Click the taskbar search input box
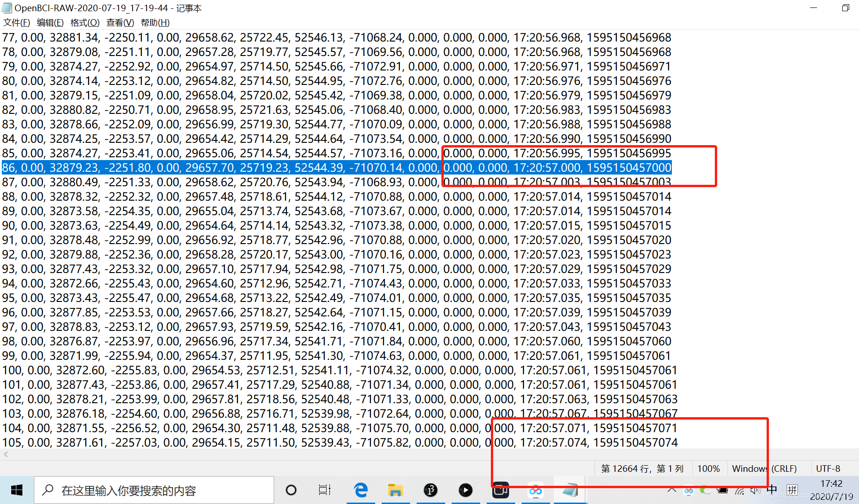 tap(154, 490)
